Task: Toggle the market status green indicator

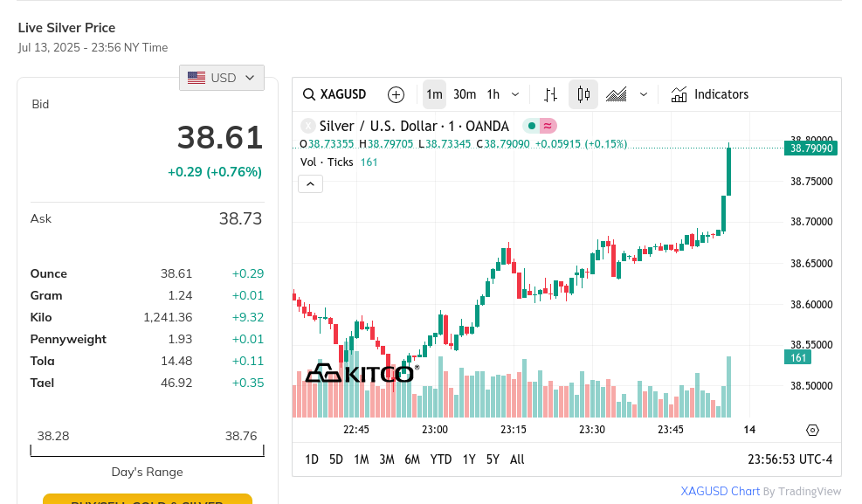Action: [x=532, y=126]
